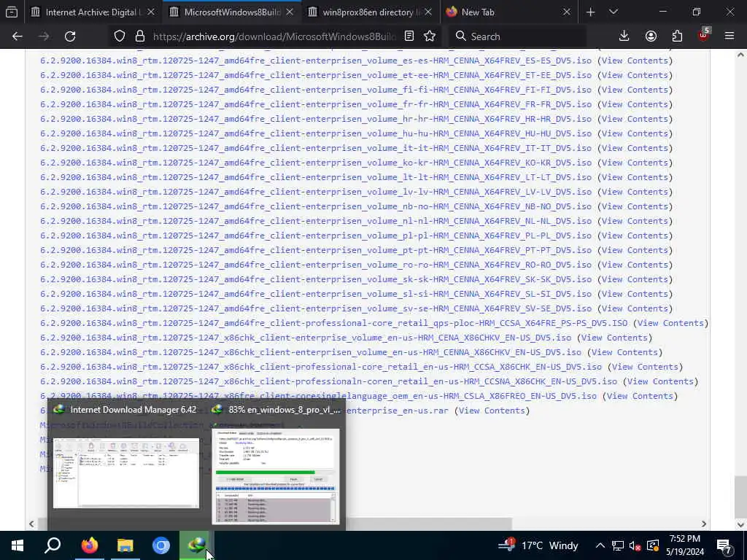The width and height of the screenshot is (747, 560).
Task: Click the page vertical scrollbar thumb
Action: pos(740,495)
